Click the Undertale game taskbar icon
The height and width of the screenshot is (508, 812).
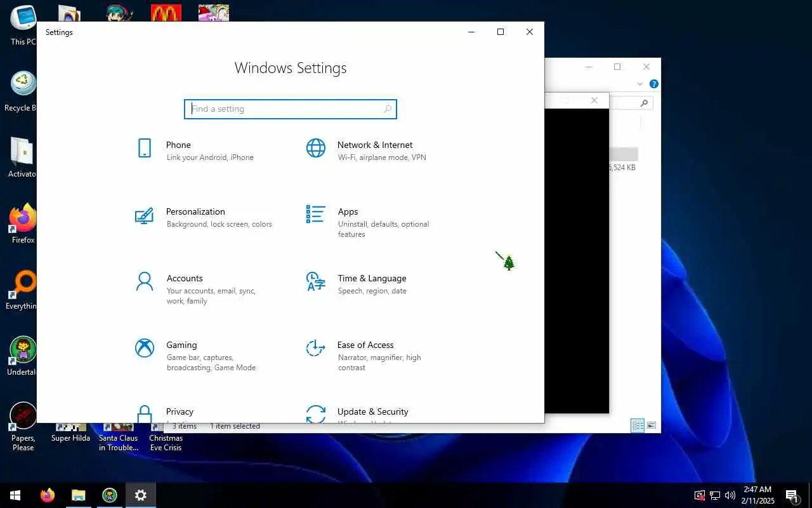tap(109, 495)
